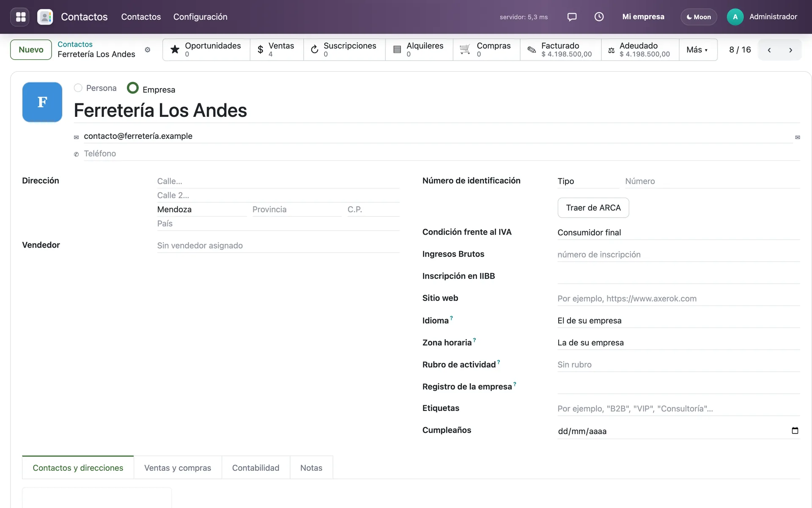Switch to the Ventas y compras tab
Screen dimensions: 812x508
tap(178, 468)
